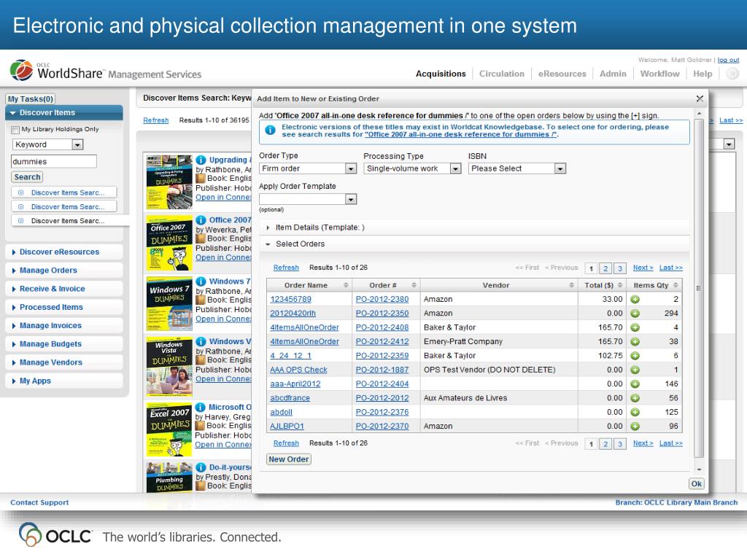Close first Discover Items Search tab icon
The width and height of the screenshot is (747, 560).
20,192
